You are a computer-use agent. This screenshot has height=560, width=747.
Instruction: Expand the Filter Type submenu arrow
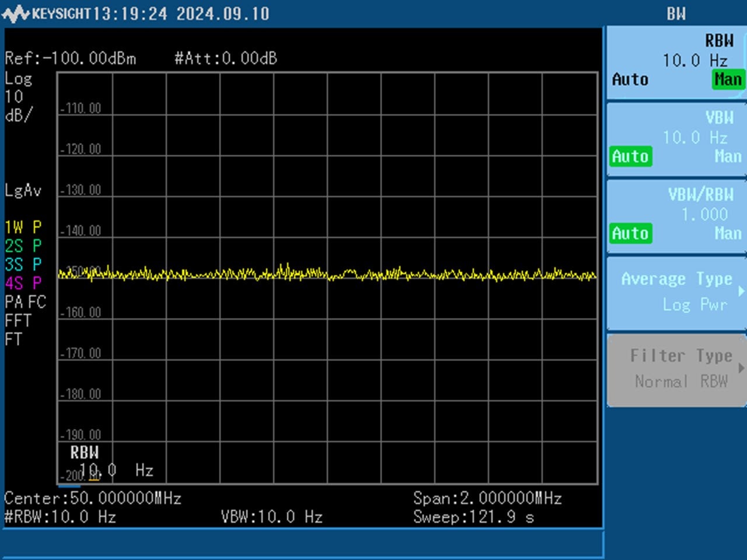(742, 368)
